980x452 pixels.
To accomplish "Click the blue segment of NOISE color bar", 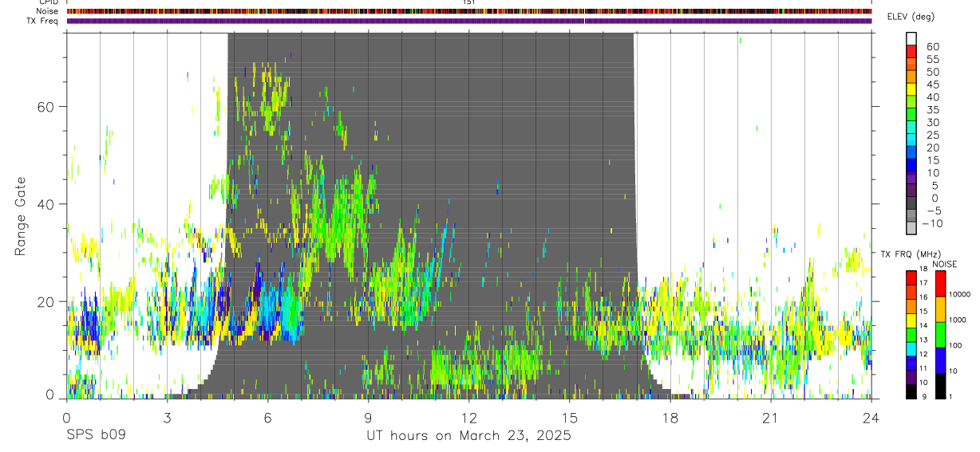I will pos(940,360).
